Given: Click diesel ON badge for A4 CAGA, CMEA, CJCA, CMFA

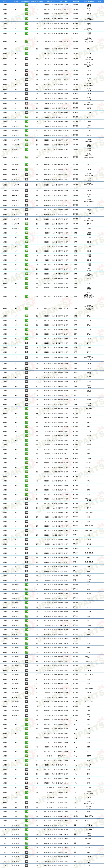Looking at the screenshot, I should [x=27, y=64].
